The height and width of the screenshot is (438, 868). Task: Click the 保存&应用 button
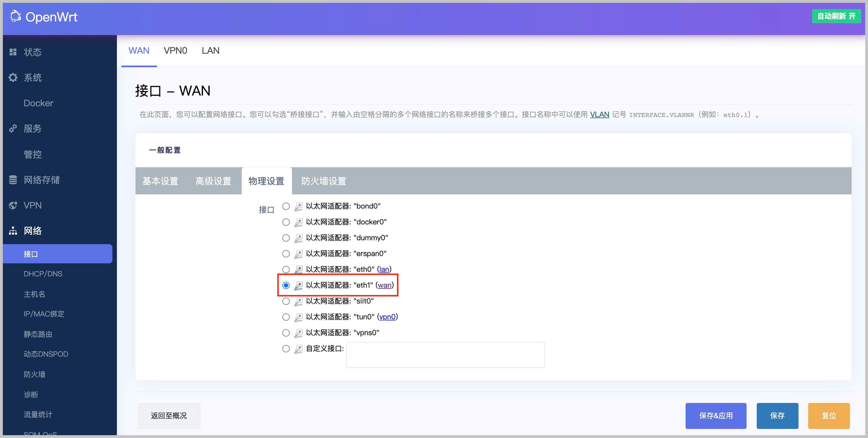715,415
